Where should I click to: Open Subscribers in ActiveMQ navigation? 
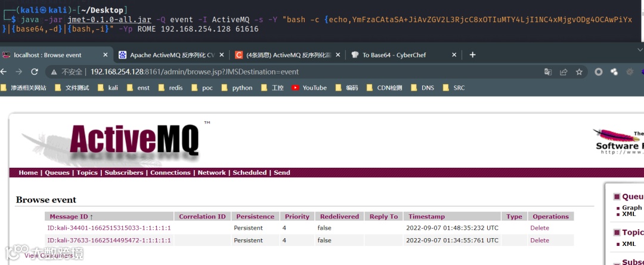click(123, 172)
